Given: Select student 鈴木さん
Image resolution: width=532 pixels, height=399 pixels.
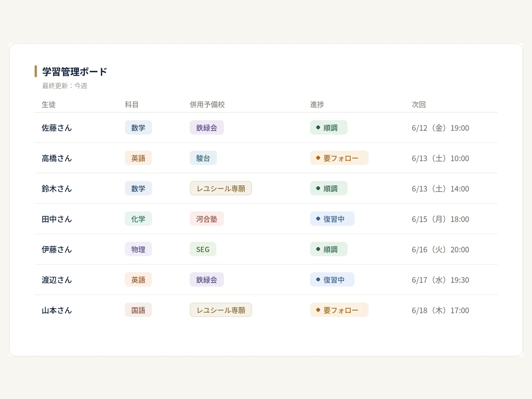Looking at the screenshot, I should 57,188.
